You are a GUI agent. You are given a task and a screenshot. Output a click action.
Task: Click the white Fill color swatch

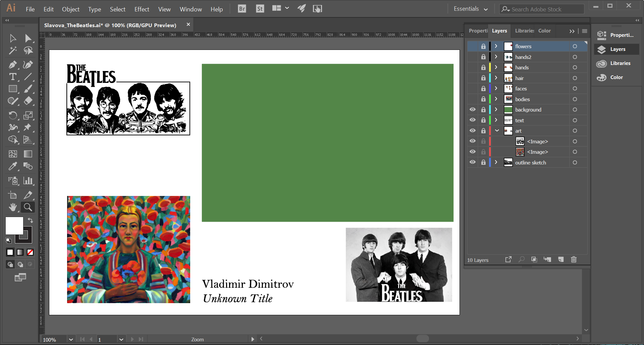point(14,225)
